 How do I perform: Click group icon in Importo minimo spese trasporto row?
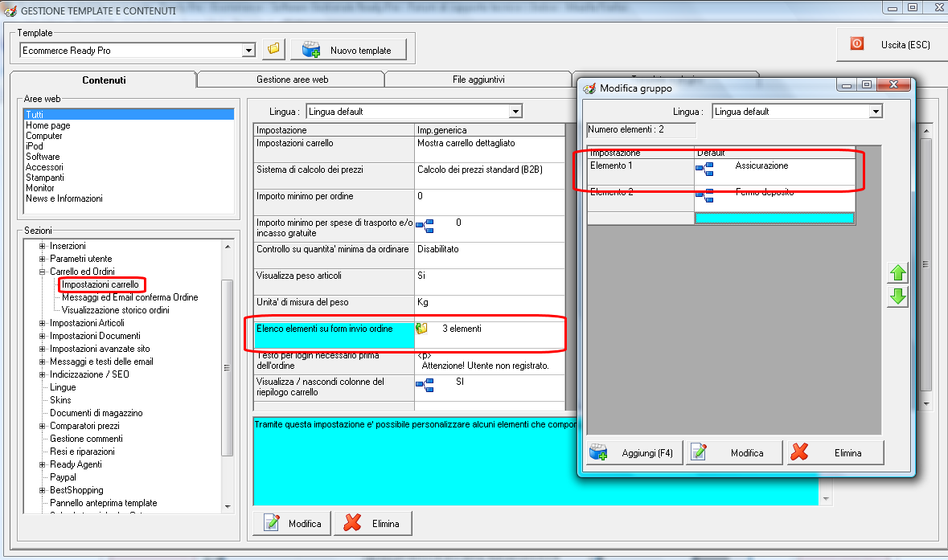(425, 226)
